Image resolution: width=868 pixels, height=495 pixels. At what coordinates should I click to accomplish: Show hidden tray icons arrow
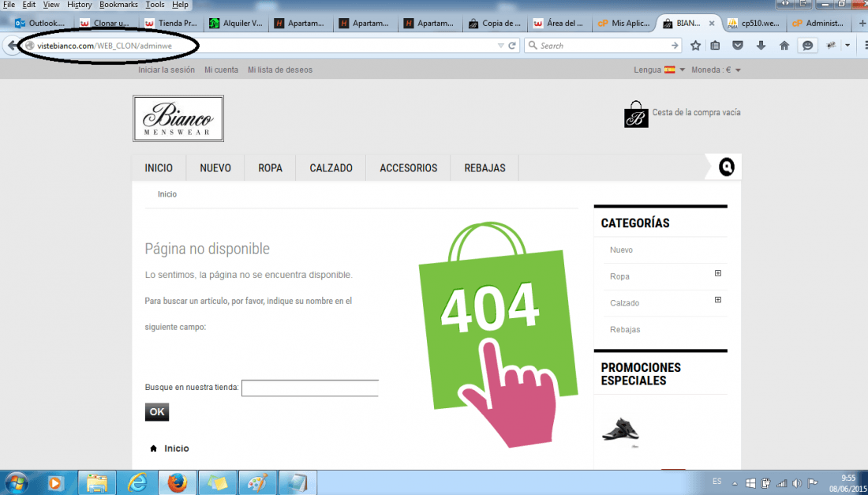735,483
